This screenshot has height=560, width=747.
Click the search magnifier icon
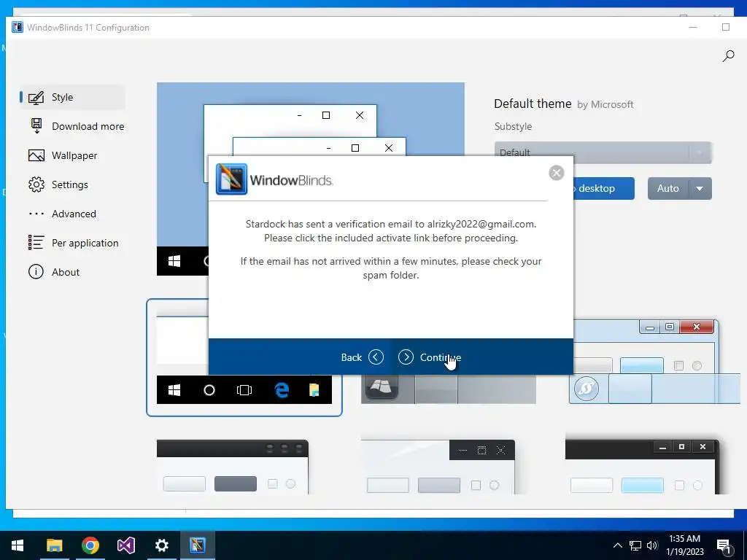(x=728, y=56)
